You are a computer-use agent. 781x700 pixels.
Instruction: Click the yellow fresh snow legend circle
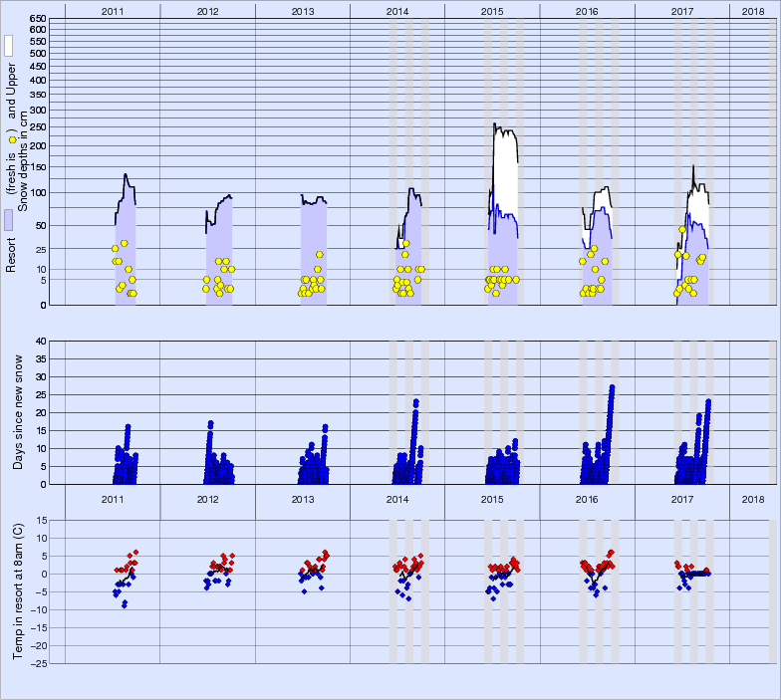(x=12, y=138)
